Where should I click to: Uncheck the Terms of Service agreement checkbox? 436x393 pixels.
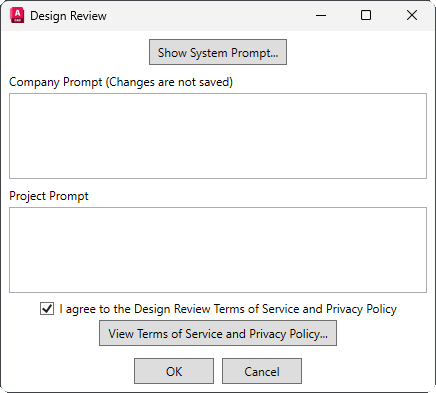click(47, 308)
